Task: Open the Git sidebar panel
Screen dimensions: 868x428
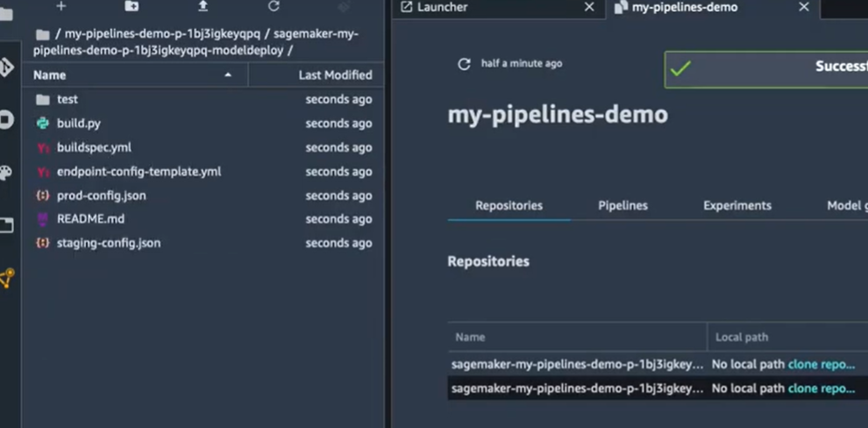Action: [x=6, y=68]
